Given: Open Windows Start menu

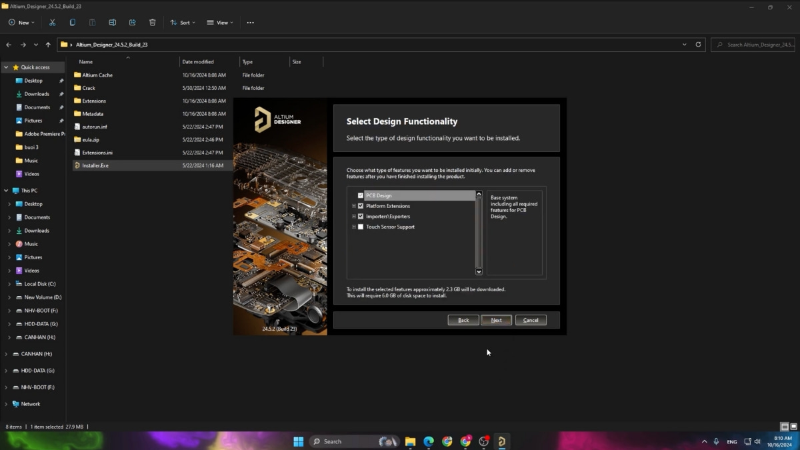Looking at the screenshot, I should click(298, 441).
